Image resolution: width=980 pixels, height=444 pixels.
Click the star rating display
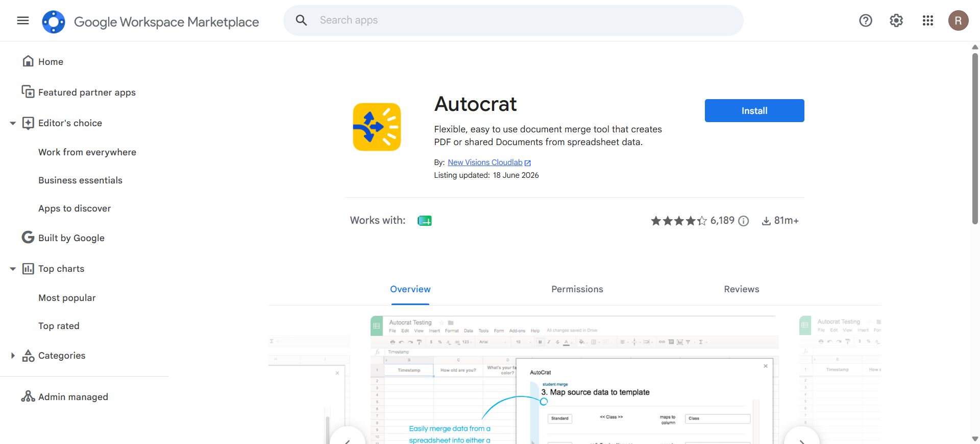click(679, 221)
